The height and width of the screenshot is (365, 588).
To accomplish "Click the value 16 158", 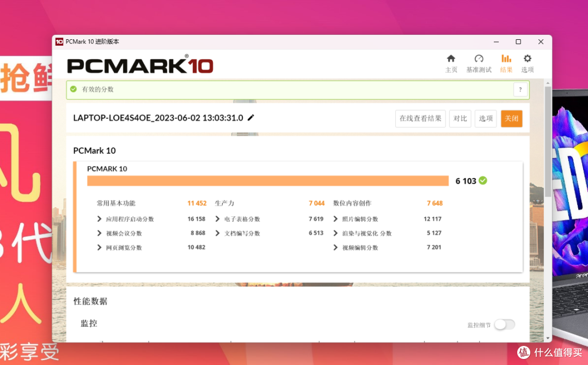I will coord(197,218).
